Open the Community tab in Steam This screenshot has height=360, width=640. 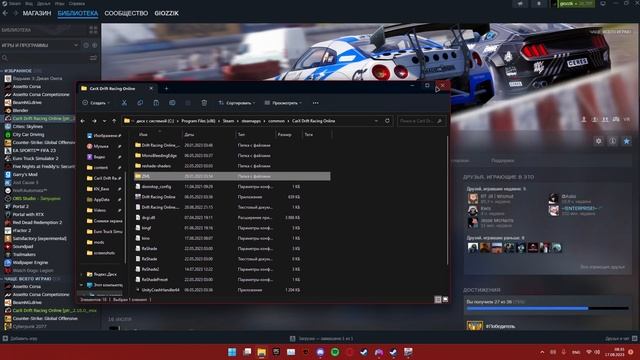[x=126, y=13]
